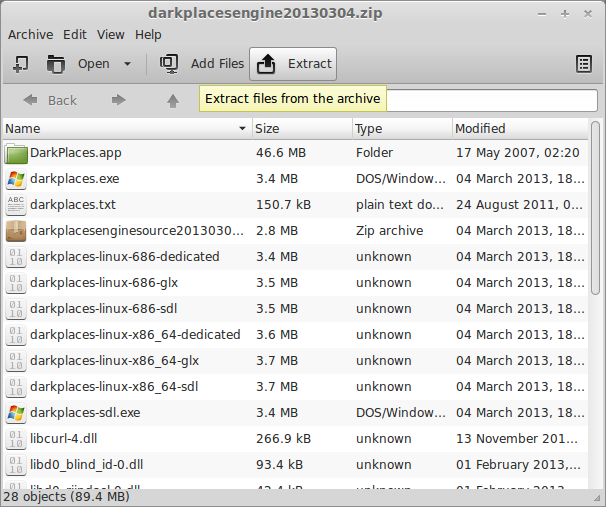Click binary icon for darkplaces-linux-686-sdl
The image size is (606, 507).
(16, 309)
